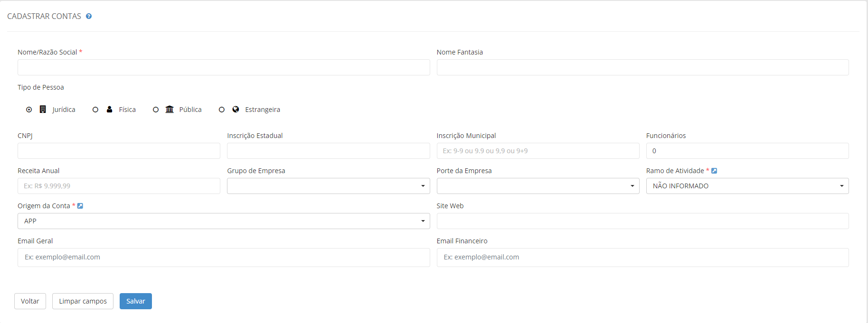Click the help icon beside Cadastrar Contas
The width and height of the screenshot is (868, 323).
[x=89, y=16]
